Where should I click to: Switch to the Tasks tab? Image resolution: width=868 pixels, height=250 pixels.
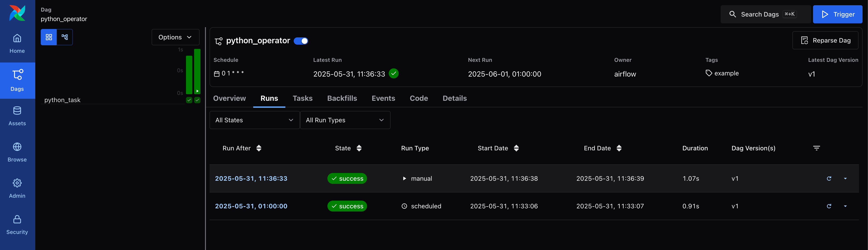click(302, 98)
